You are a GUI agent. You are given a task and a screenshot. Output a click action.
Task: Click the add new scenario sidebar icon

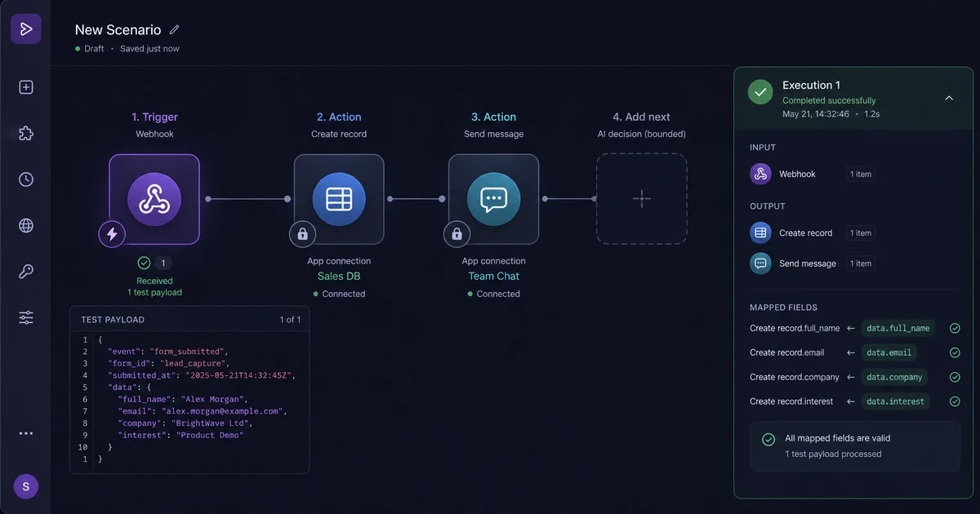26,87
